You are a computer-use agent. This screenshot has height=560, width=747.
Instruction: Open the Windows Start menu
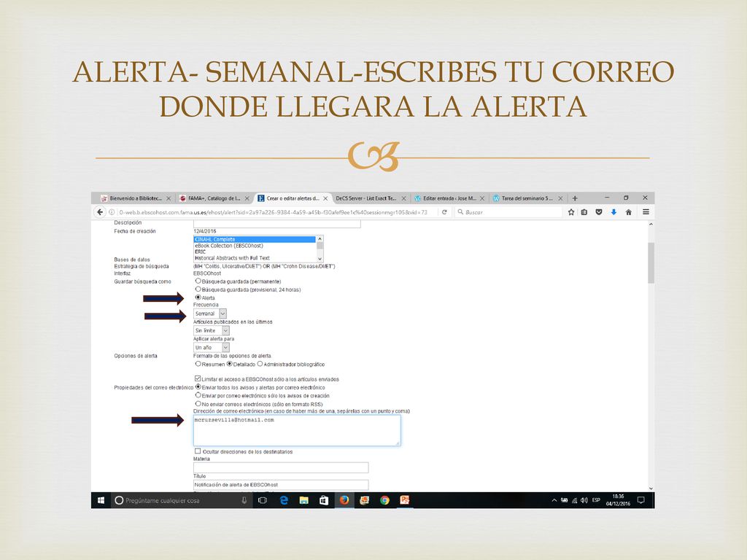(x=101, y=500)
